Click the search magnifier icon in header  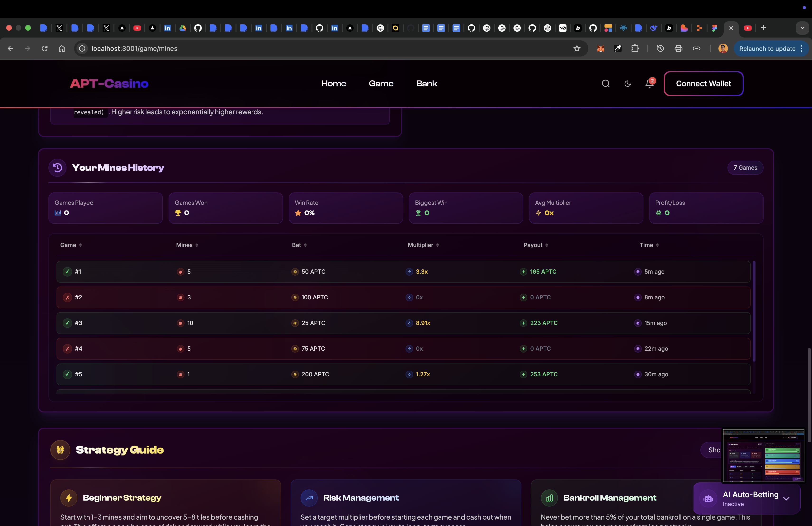click(x=606, y=84)
